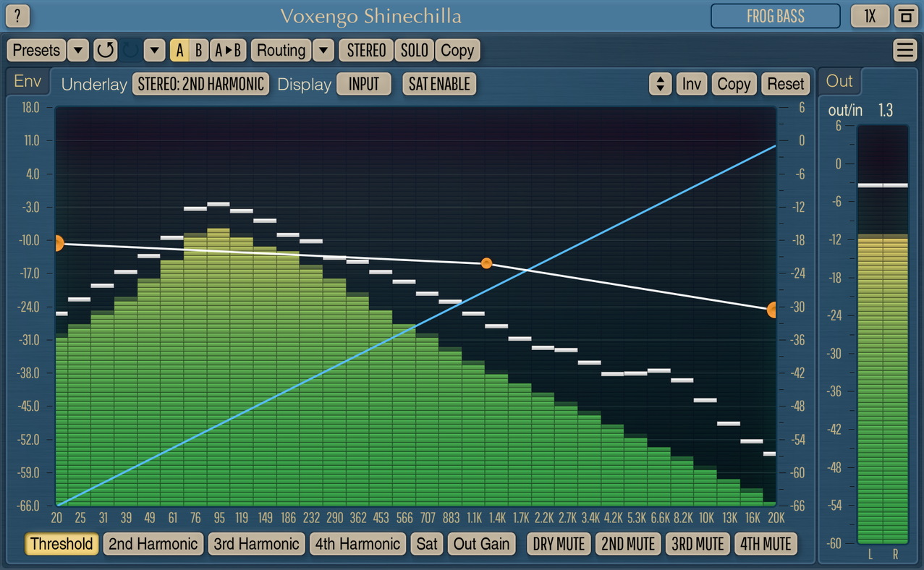This screenshot has width=924, height=570.
Task: Click Copy next to SOLO
Action: coord(457,50)
